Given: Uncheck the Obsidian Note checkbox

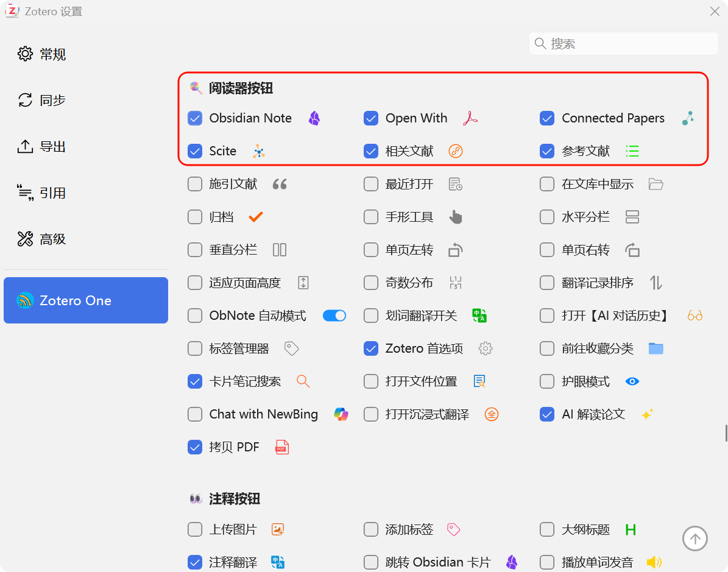Looking at the screenshot, I should 195,118.
